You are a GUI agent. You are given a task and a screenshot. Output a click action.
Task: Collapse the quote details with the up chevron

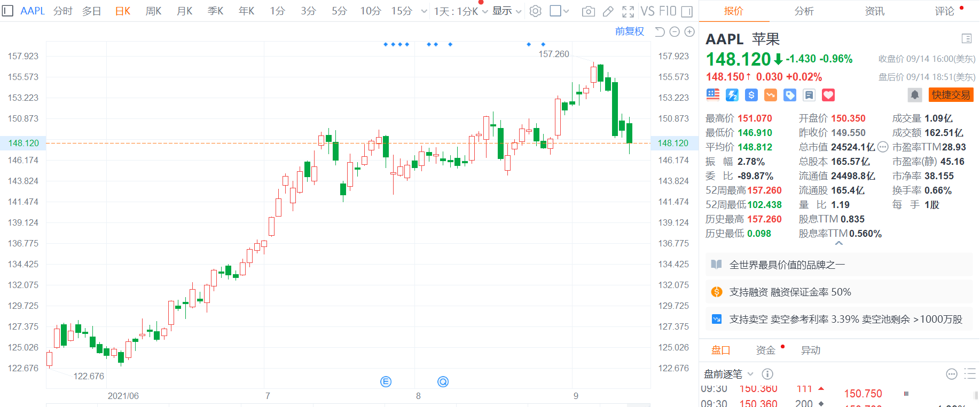[839, 243]
